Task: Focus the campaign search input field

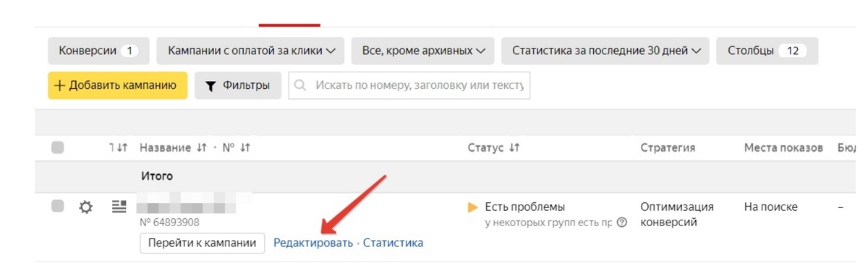Action: [409, 85]
